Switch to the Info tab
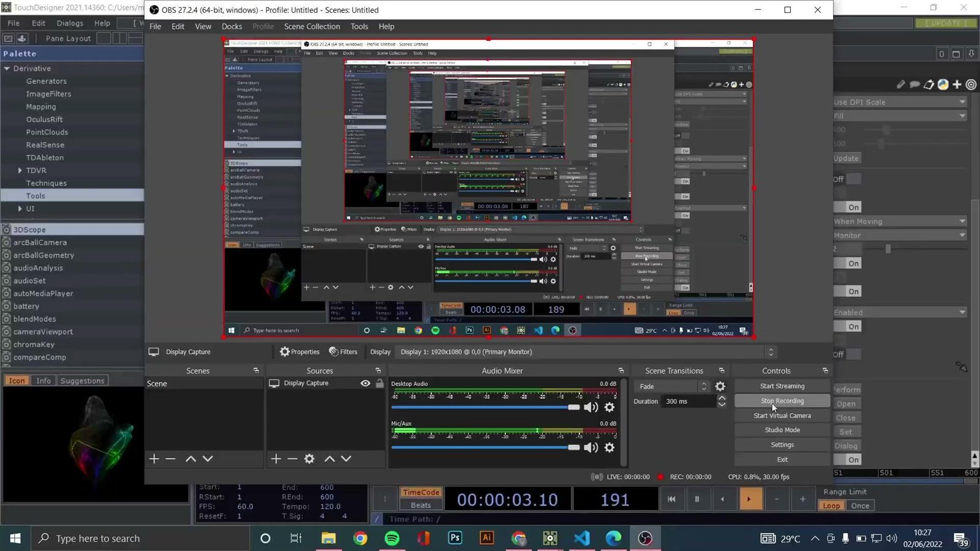Image resolution: width=980 pixels, height=551 pixels. pos(43,381)
